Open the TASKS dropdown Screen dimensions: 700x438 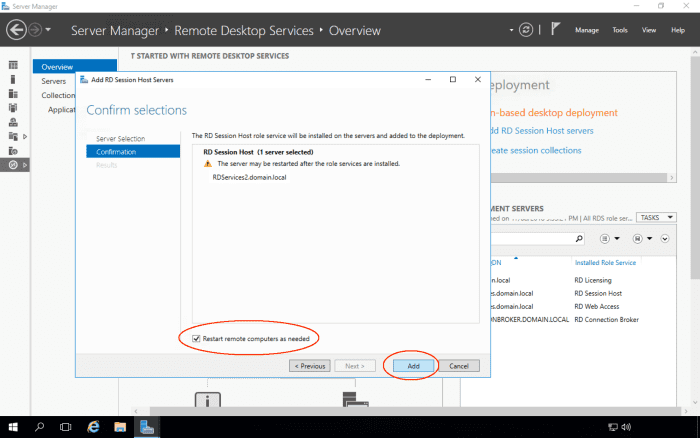coord(656,217)
